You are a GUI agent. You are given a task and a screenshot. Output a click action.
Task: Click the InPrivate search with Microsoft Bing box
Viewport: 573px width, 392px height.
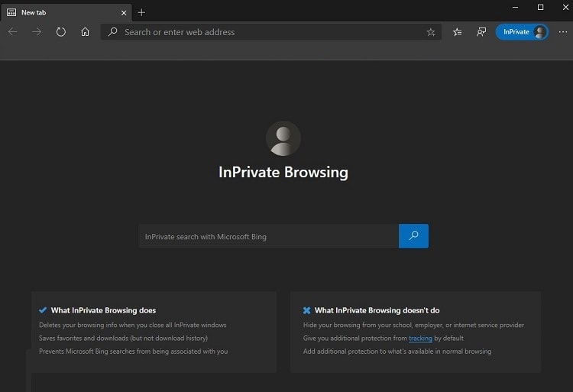pyautogui.click(x=268, y=236)
